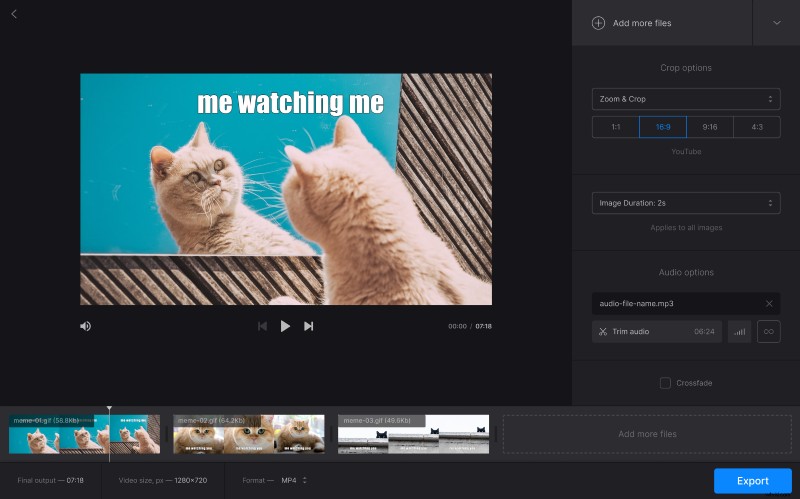Click the Add more files header button
Viewport: 800px width, 499px height.
pos(662,23)
